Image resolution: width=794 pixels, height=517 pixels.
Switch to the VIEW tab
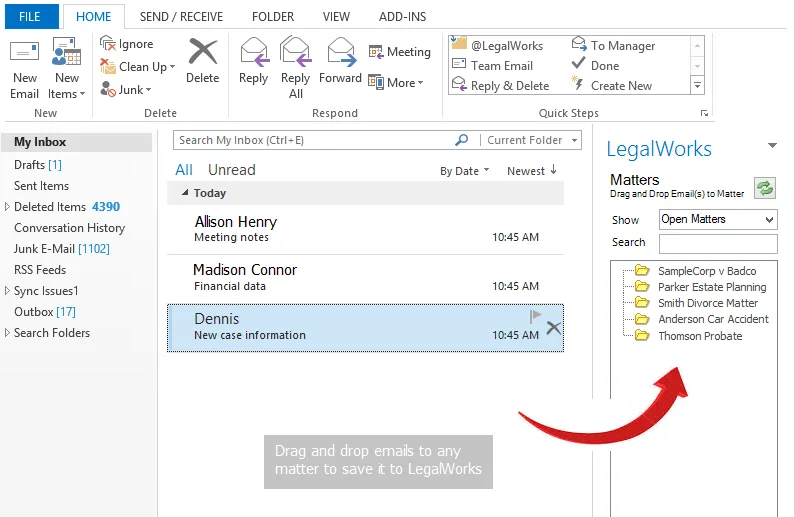pos(336,16)
